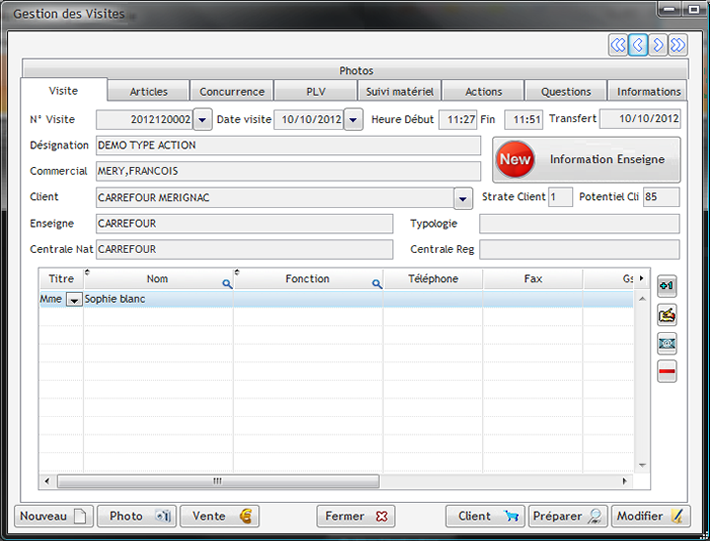Click the Désignation input field
Viewport: 711px width, 542px height.
(x=288, y=146)
